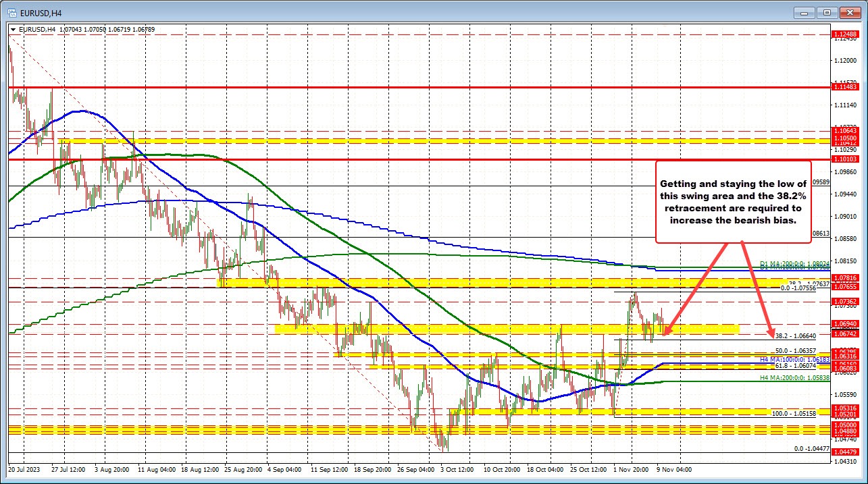Select the 'D1 MA:200' moving average label
The height and width of the screenshot is (484, 868).
pos(794,263)
